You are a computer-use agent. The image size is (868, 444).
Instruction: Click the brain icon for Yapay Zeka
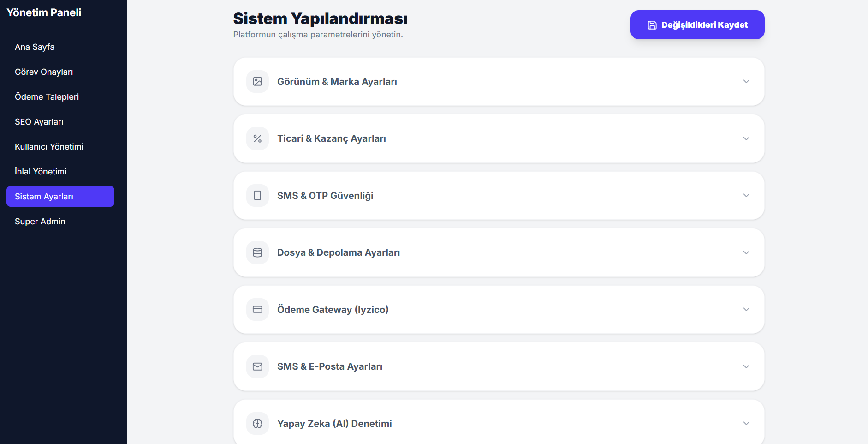coord(257,423)
